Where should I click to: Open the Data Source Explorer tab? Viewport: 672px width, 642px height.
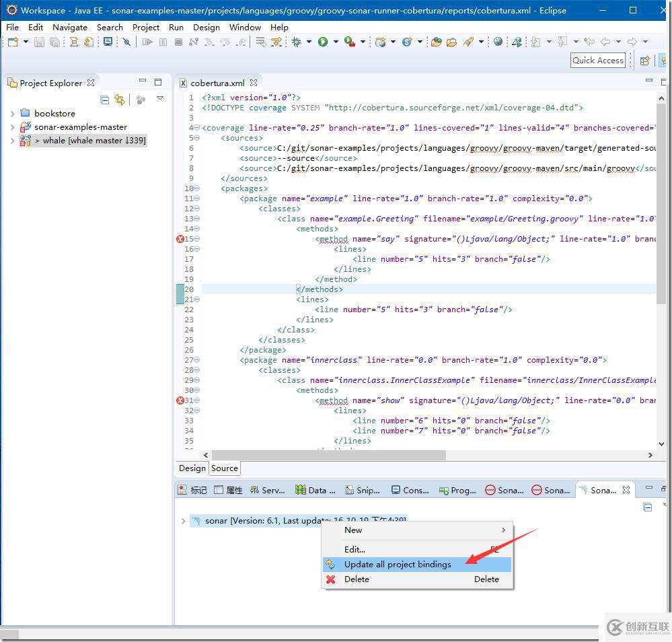pyautogui.click(x=315, y=490)
